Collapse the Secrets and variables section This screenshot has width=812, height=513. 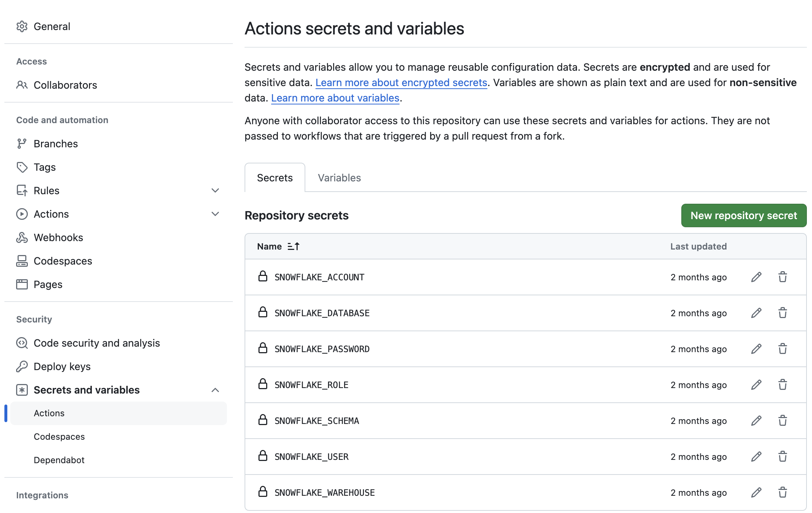click(215, 390)
